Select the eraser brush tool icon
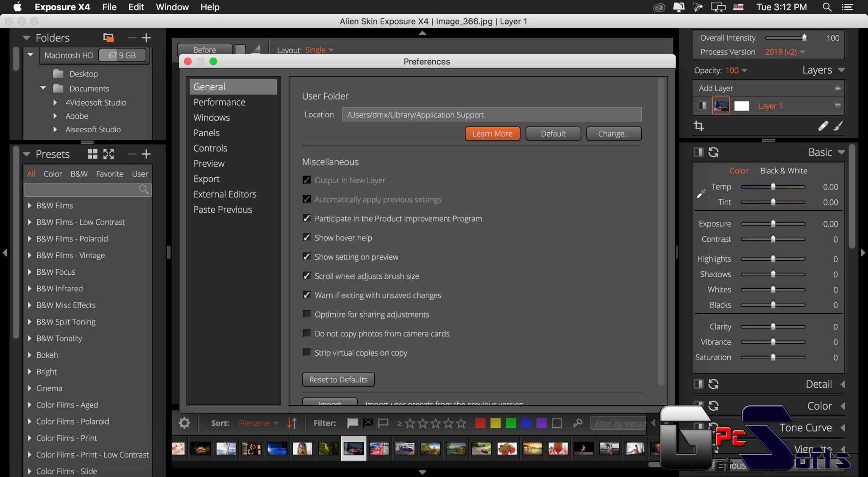 [x=823, y=126]
